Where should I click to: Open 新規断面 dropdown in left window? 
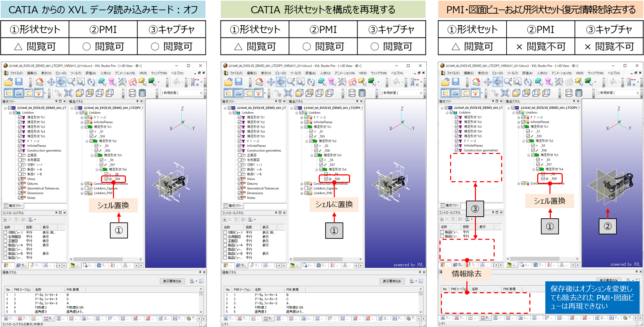[201, 93]
